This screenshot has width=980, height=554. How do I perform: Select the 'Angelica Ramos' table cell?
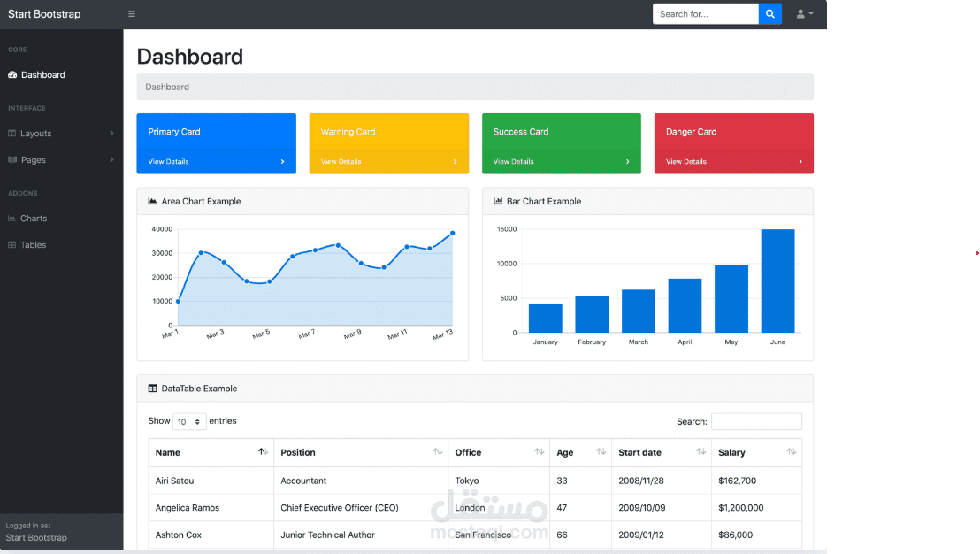[211, 507]
